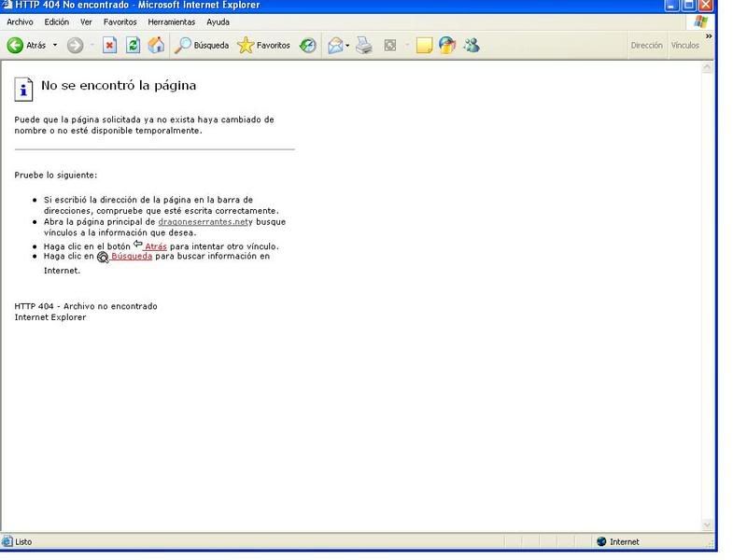This screenshot has width=747, height=560.
Task: Click the 'Pruebe lo siguiente:' text
Action: point(56,175)
